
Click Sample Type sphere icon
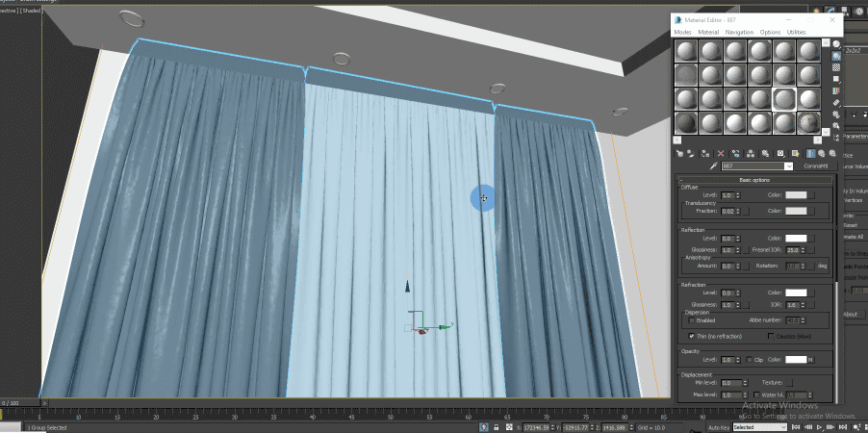[x=836, y=43]
